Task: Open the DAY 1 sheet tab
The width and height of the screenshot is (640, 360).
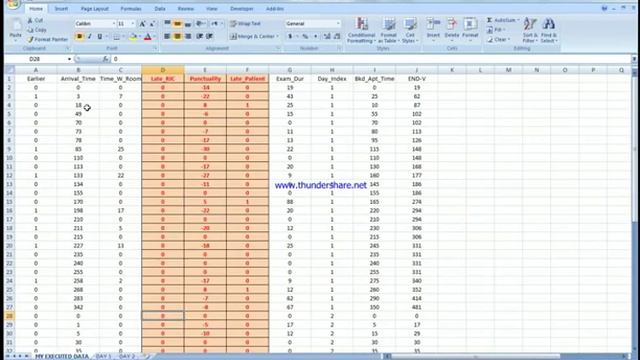Action: 103,356
